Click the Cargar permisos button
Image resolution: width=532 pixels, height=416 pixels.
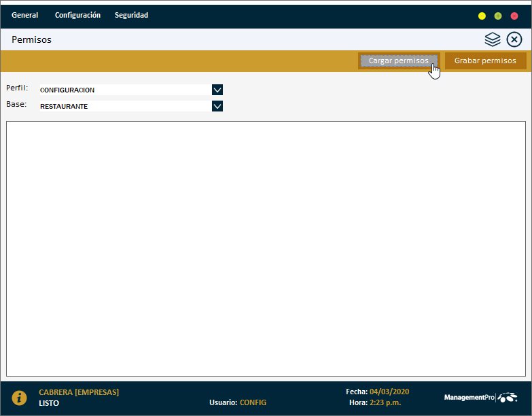click(x=399, y=60)
